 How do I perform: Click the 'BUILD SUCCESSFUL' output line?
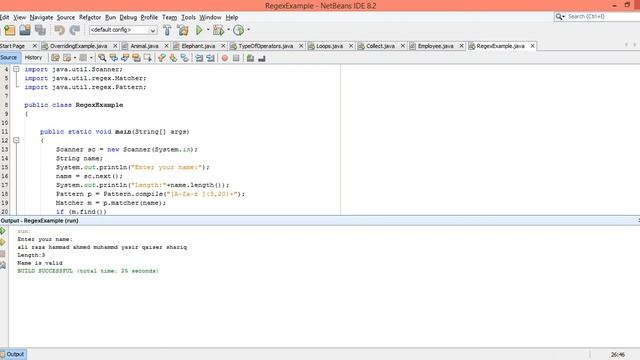point(88,271)
